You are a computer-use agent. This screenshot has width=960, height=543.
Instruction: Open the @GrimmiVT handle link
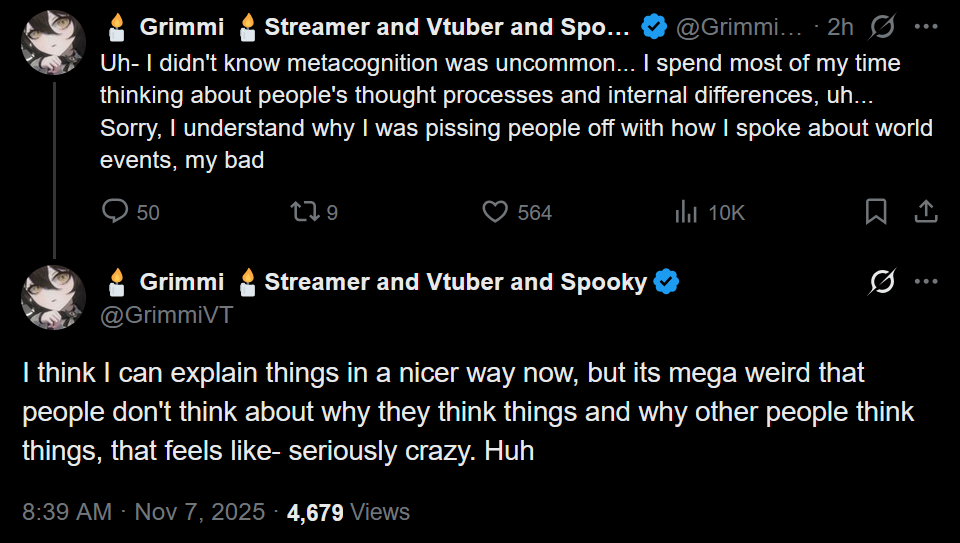point(167,315)
